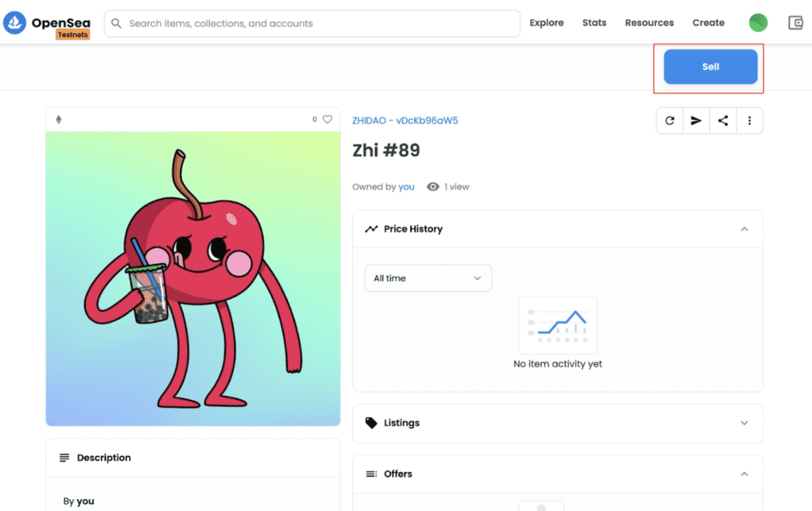The width and height of the screenshot is (812, 511).
Task: Click the transfer paper-plane icon
Action: (696, 121)
